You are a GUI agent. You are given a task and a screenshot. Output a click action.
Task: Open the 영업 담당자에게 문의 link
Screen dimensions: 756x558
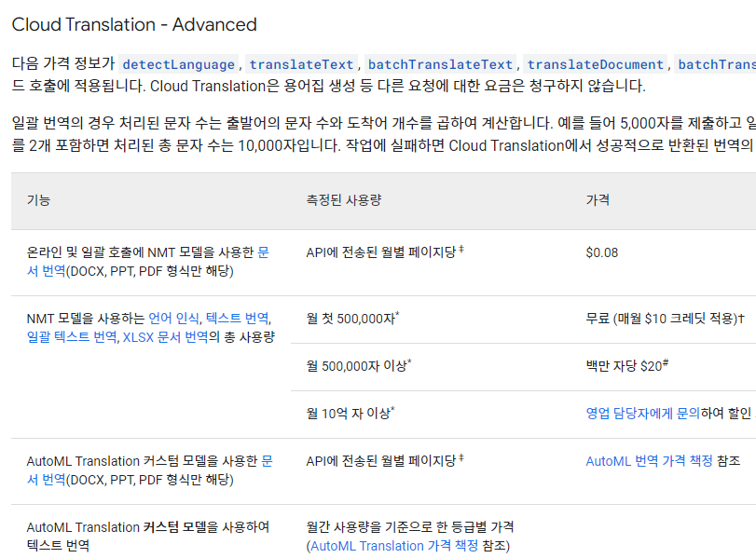click(x=642, y=413)
